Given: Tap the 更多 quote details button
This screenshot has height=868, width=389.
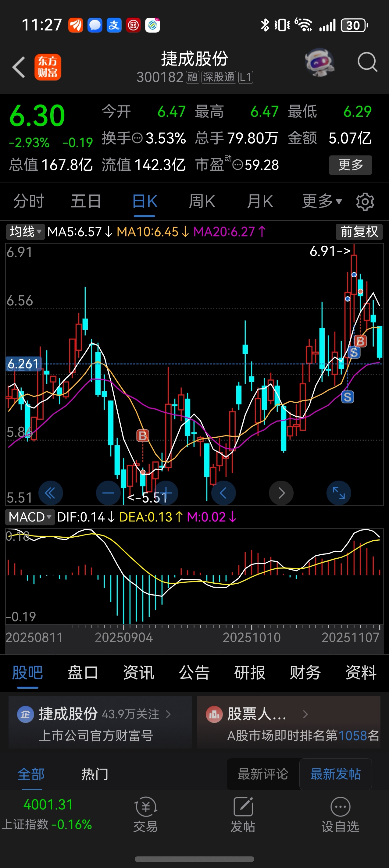Looking at the screenshot, I should pos(351,165).
